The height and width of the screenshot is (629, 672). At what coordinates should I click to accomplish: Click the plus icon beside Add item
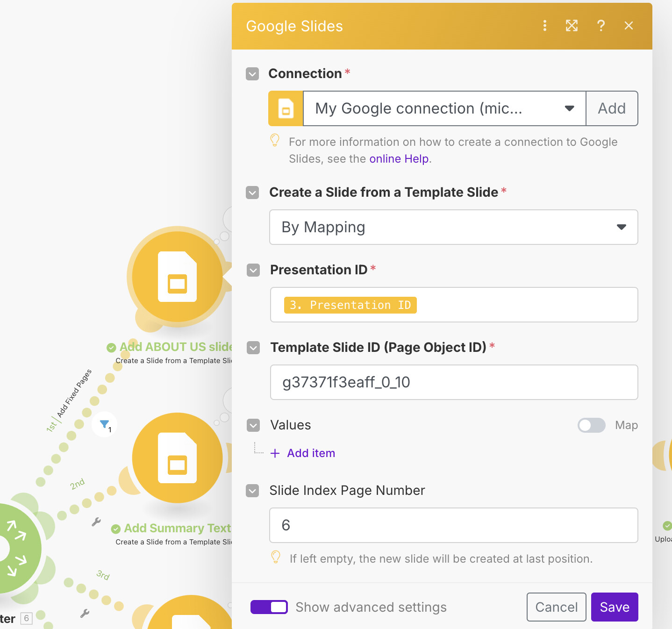[x=275, y=453]
